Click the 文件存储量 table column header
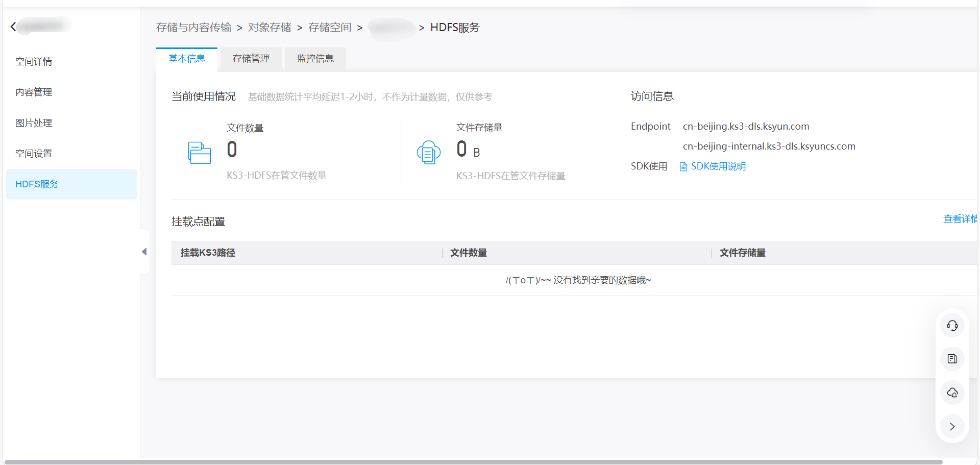This screenshot has width=980, height=465. coord(743,253)
